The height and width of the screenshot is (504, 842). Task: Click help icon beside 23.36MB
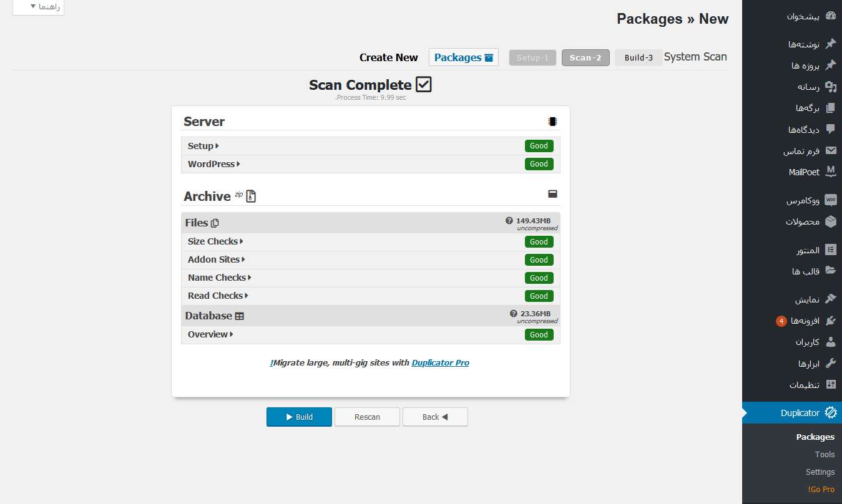pyautogui.click(x=514, y=314)
